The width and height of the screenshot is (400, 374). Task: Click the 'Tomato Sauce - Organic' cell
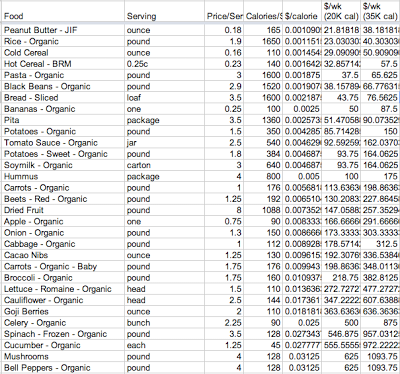click(x=63, y=143)
